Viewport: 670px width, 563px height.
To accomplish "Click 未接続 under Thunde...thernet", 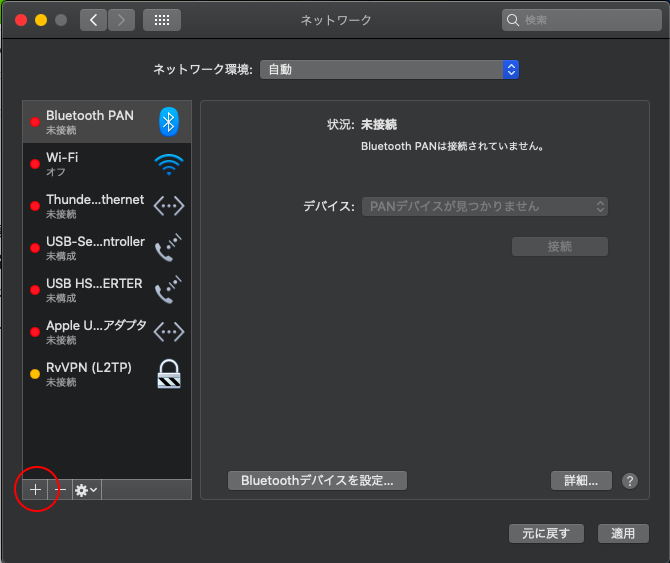I will 61,214.
